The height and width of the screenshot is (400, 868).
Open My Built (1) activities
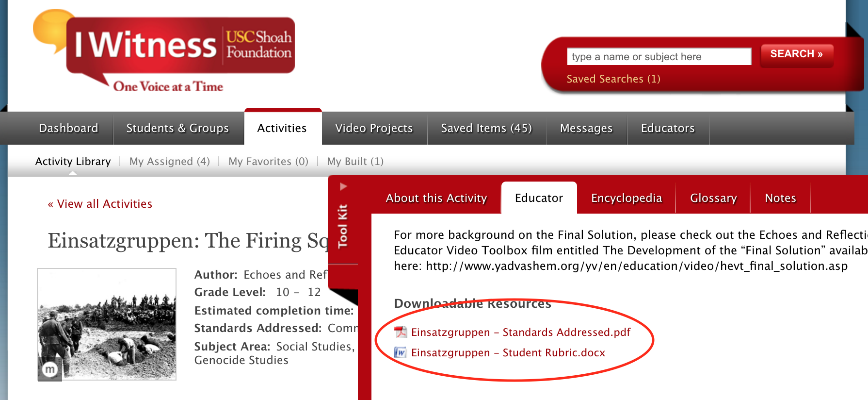355,161
